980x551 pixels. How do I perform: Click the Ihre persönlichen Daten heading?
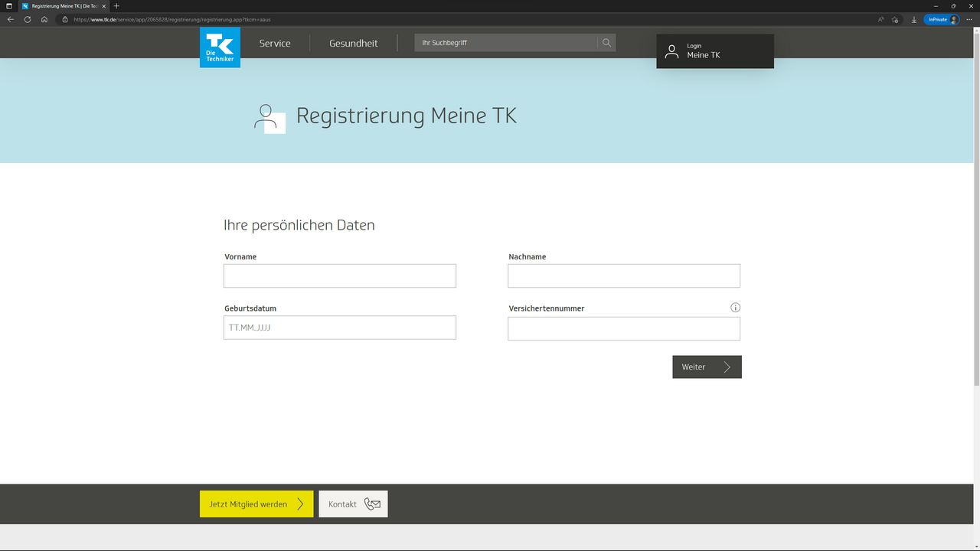point(299,225)
